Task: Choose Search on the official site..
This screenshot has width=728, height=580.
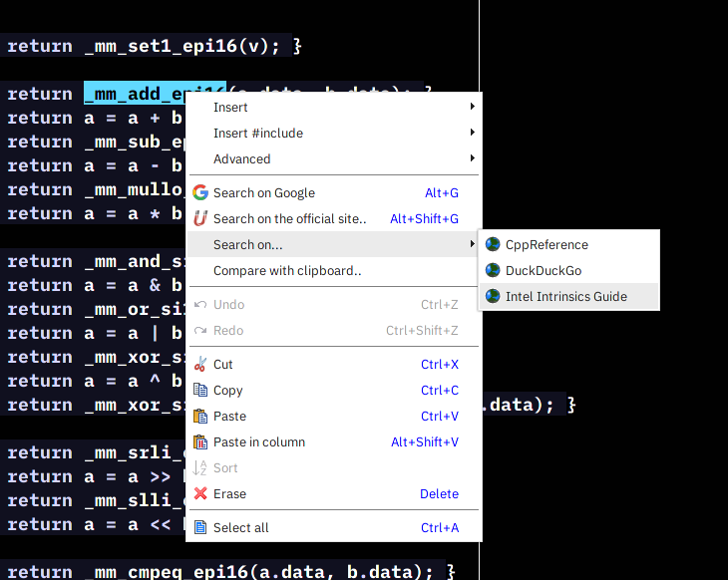Action: pyautogui.click(x=289, y=219)
